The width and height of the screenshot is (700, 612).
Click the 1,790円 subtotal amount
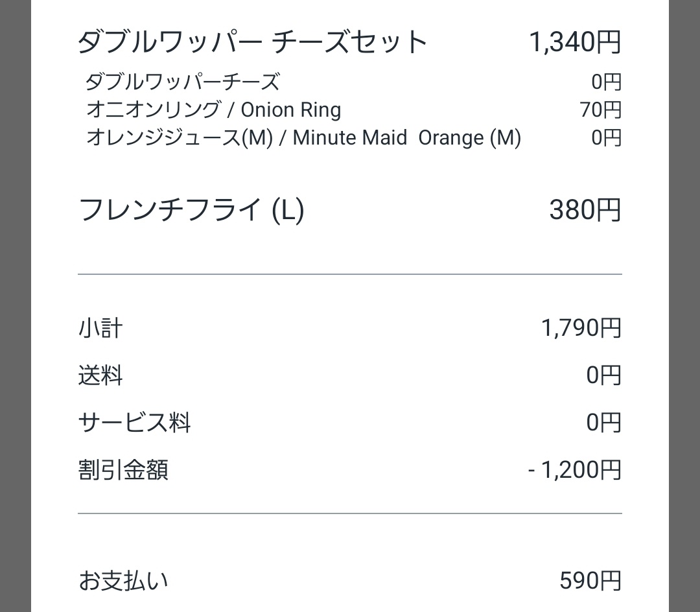[x=581, y=328]
